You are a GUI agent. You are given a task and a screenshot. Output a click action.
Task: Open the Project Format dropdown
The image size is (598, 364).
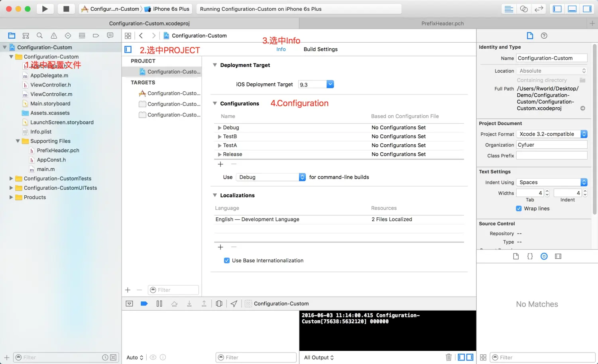coord(552,134)
